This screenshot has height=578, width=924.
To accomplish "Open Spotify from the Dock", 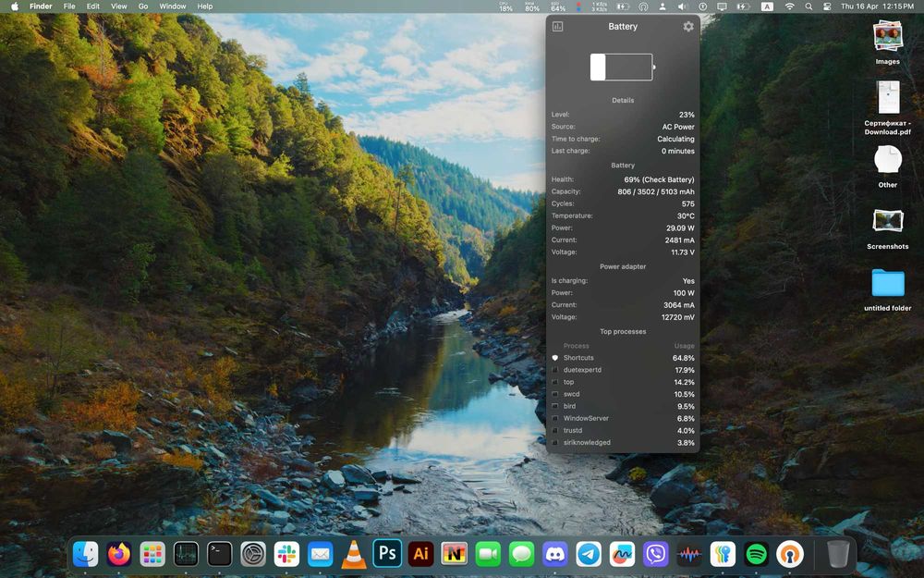I will [757, 554].
